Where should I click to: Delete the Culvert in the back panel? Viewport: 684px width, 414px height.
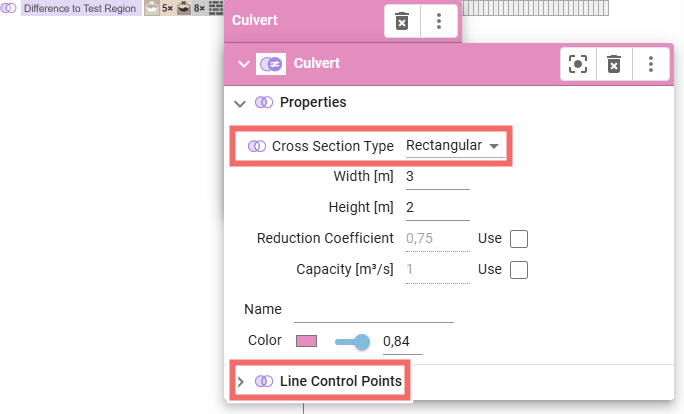pyautogui.click(x=402, y=21)
